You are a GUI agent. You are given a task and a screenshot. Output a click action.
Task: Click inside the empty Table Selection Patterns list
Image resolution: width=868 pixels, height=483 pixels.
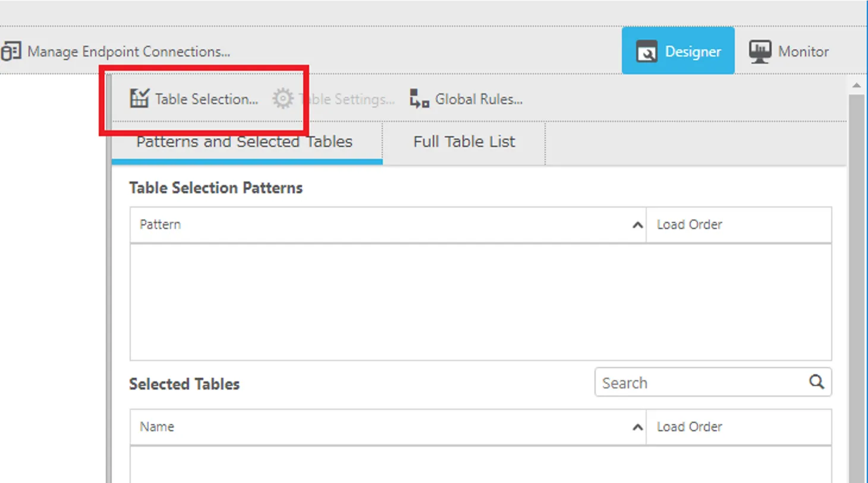coord(480,301)
